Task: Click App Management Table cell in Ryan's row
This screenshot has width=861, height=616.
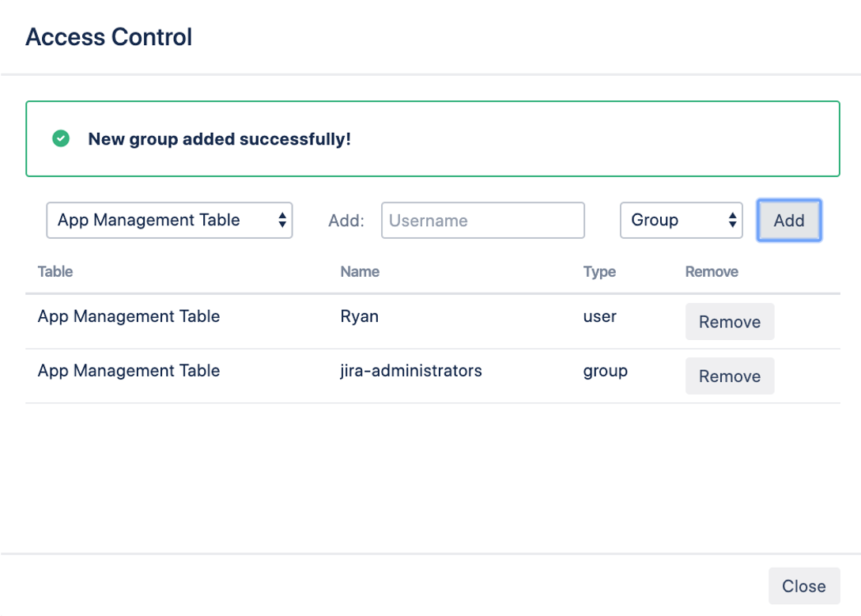Action: 129,316
